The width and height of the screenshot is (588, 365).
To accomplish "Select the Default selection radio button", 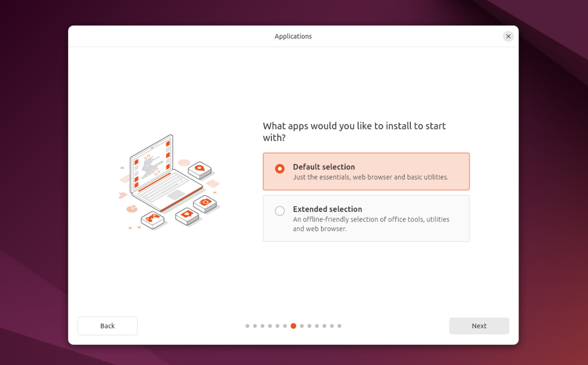I will pyautogui.click(x=280, y=169).
